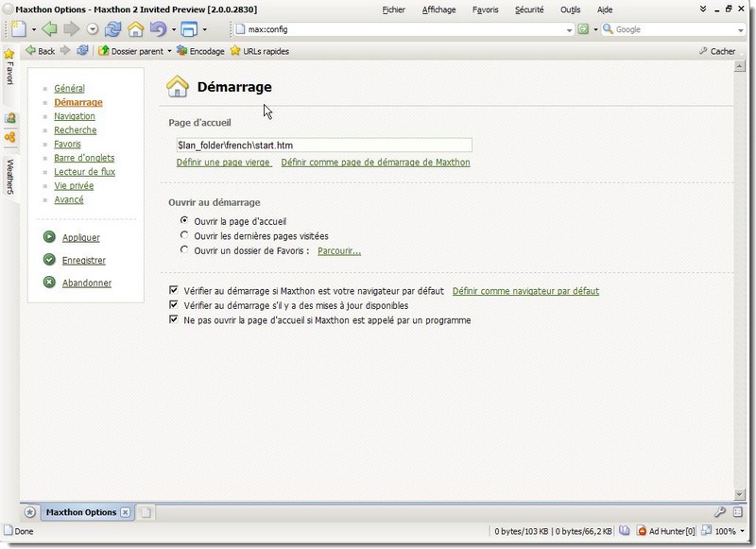
Task: Click Parcourir... to browse favorites folder
Action: coord(339,250)
